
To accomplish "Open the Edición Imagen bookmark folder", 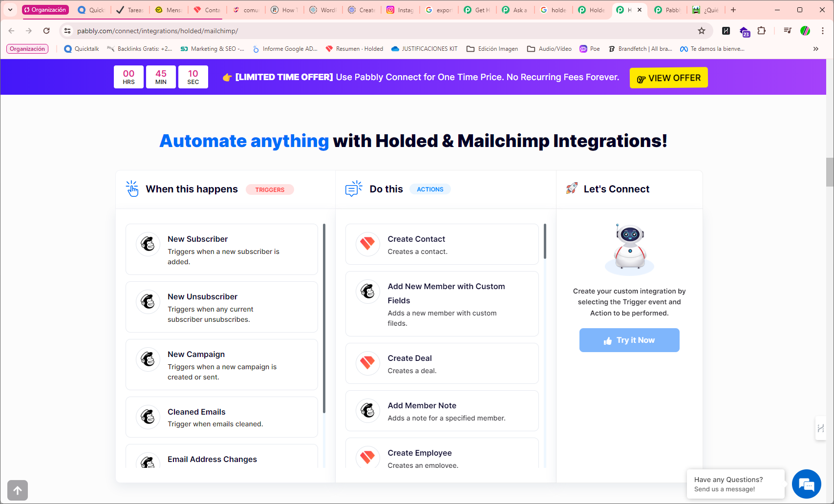I will coord(492,49).
